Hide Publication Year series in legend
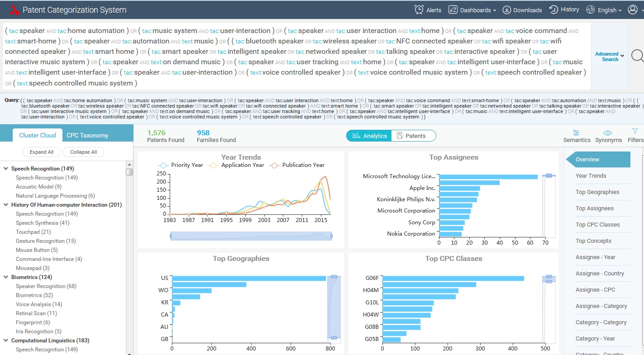Viewport: 644px width, 355px height. coord(297,165)
